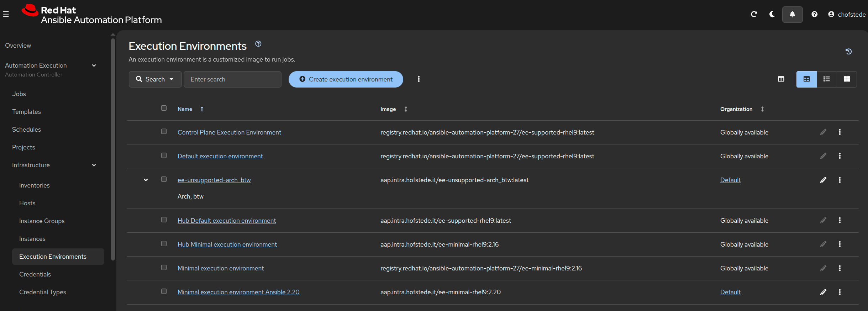
Task: Go to Overview in sidebar
Action: [18, 46]
